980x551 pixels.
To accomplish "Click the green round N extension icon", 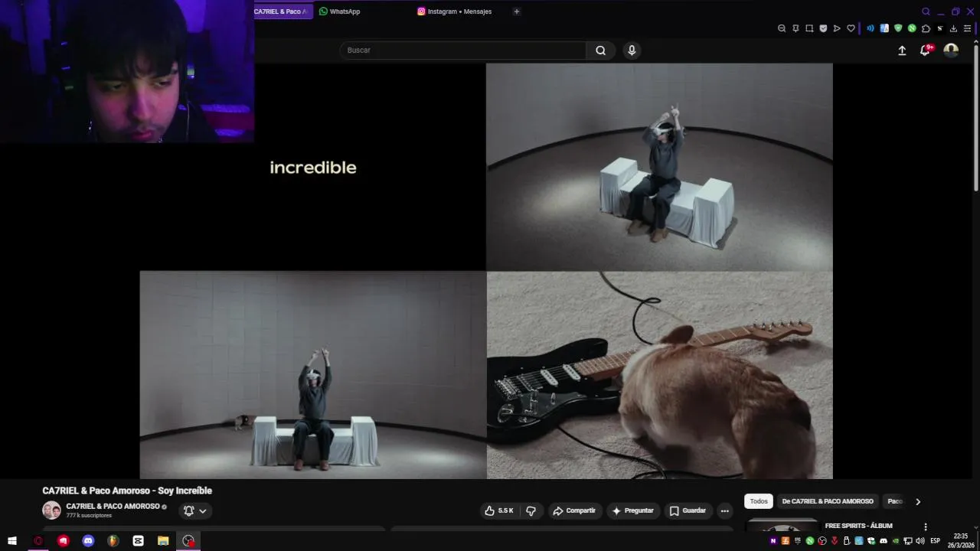I will click(x=912, y=28).
